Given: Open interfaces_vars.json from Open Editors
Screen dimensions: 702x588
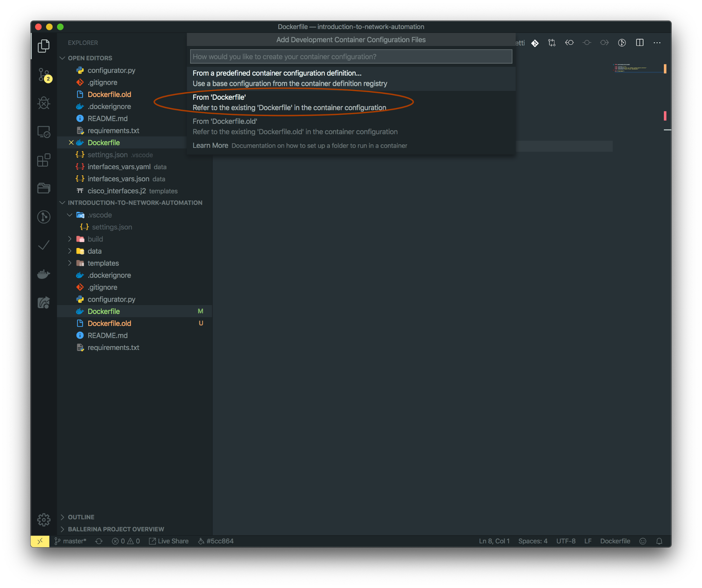Looking at the screenshot, I should point(118,179).
